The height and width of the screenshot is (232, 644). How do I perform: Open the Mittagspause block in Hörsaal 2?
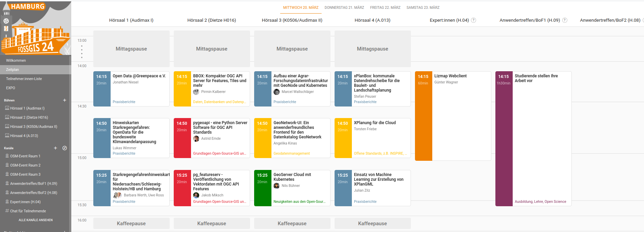coord(212,49)
